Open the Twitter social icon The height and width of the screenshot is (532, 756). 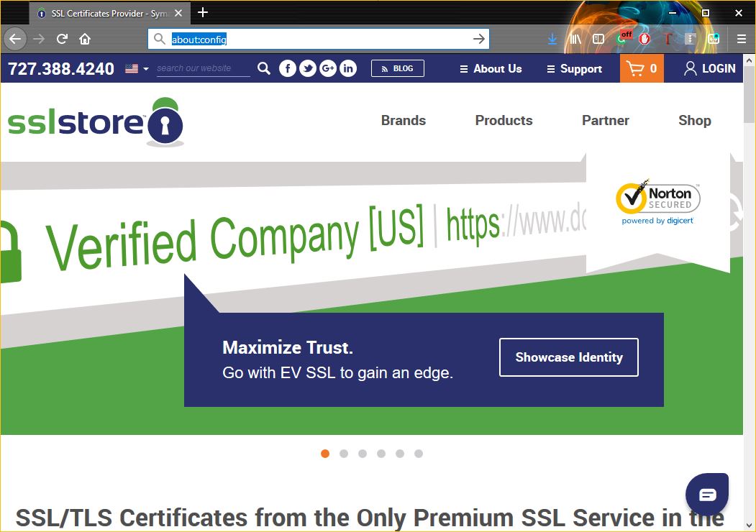point(308,68)
